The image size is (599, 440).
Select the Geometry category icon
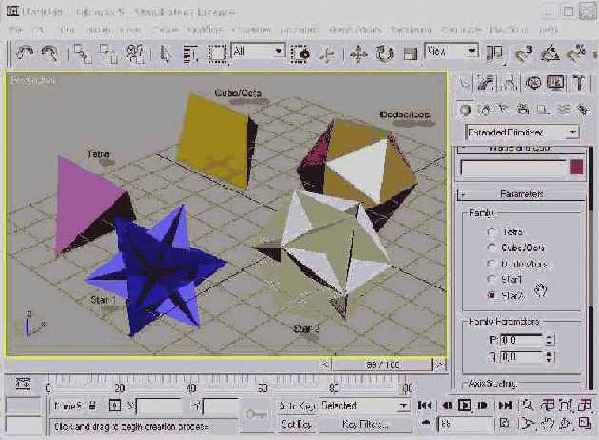point(465,110)
